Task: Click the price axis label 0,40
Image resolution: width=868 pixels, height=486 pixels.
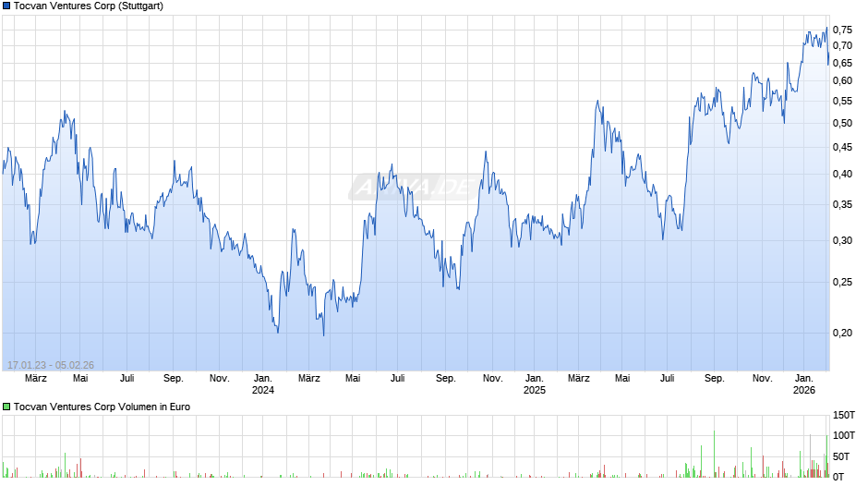Action: tap(842, 174)
